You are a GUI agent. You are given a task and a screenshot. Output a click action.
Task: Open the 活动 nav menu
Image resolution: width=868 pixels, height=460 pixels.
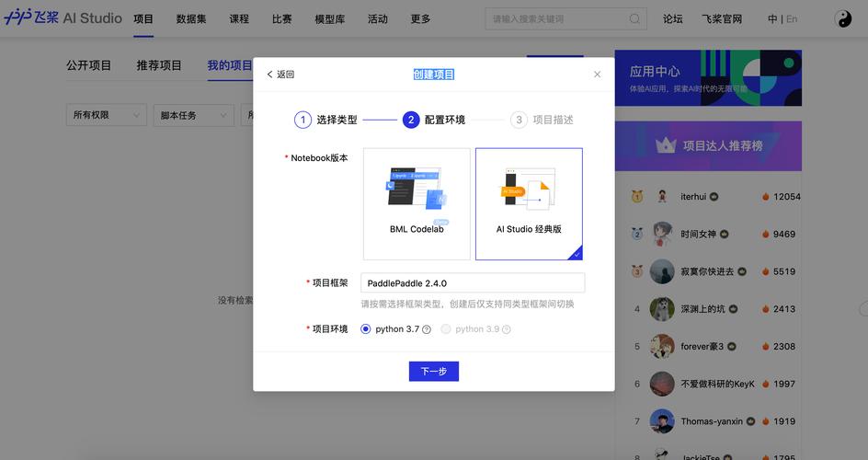(378, 18)
